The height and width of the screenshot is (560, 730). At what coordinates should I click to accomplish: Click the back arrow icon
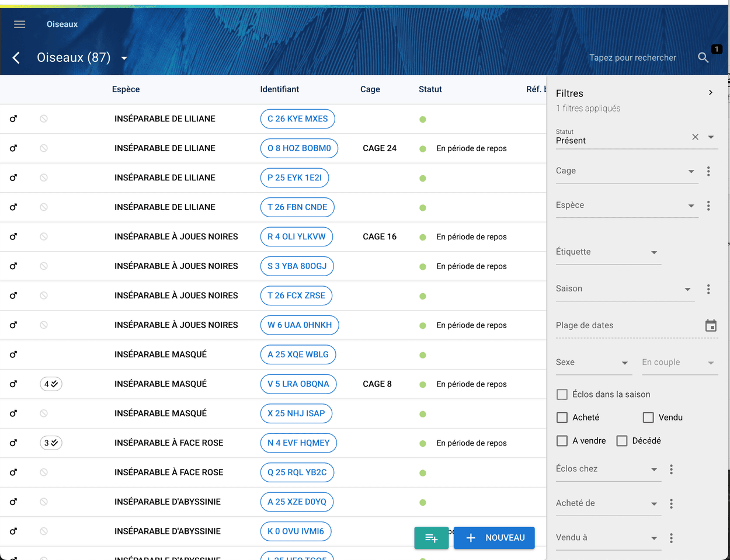[16, 58]
